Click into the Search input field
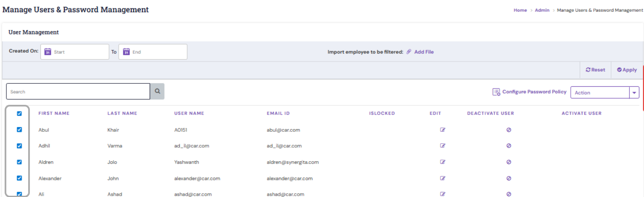Image resolution: width=644 pixels, height=197 pixels. click(78, 91)
